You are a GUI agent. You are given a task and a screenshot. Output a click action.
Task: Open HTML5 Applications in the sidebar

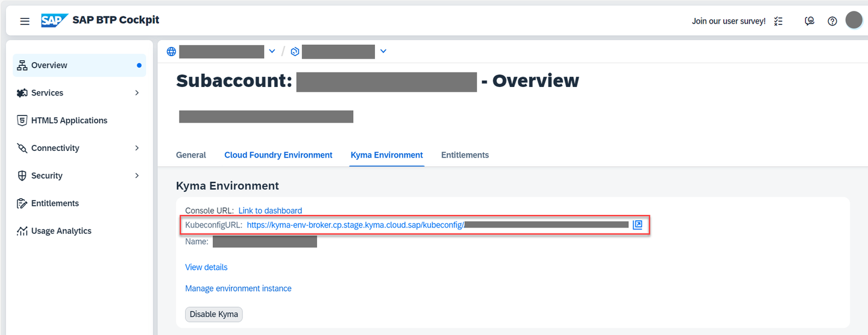[80, 120]
